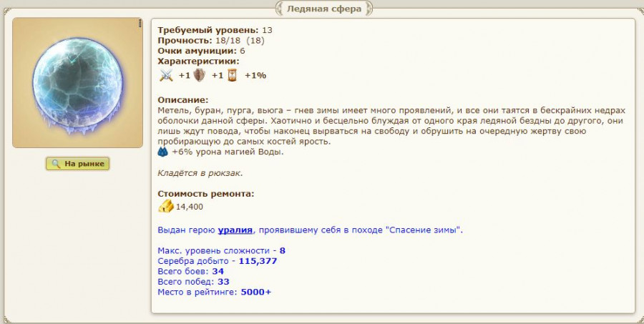The image size is (644, 324).
Task: Click the Требуемый уровень 13 line
Action: click(x=215, y=30)
